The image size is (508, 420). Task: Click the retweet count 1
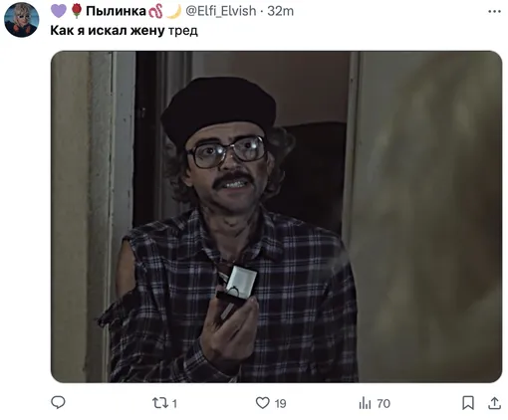174,404
